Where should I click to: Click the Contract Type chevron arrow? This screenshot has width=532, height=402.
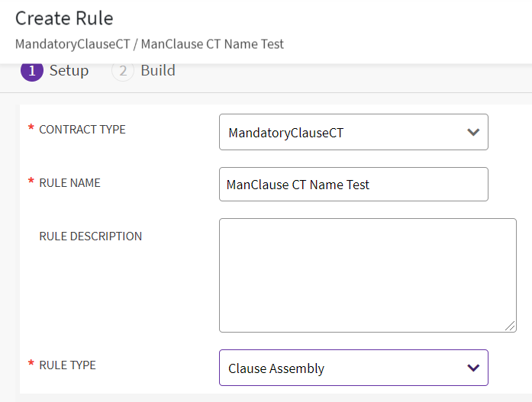(472, 133)
